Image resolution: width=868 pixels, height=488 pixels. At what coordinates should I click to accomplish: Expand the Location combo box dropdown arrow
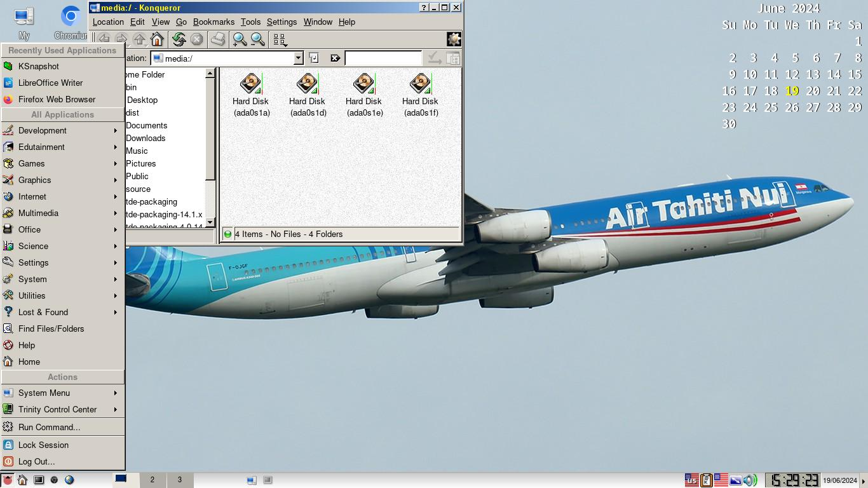click(298, 58)
